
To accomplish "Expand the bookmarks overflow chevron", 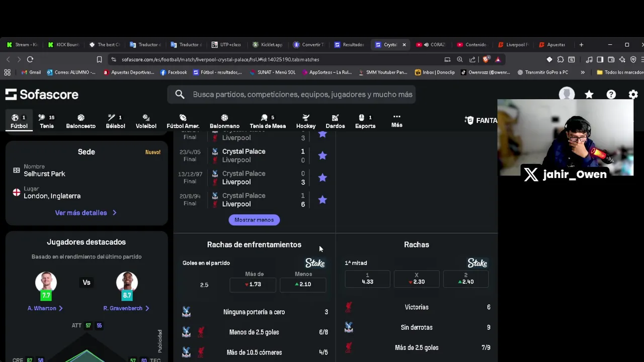I will [583, 72].
